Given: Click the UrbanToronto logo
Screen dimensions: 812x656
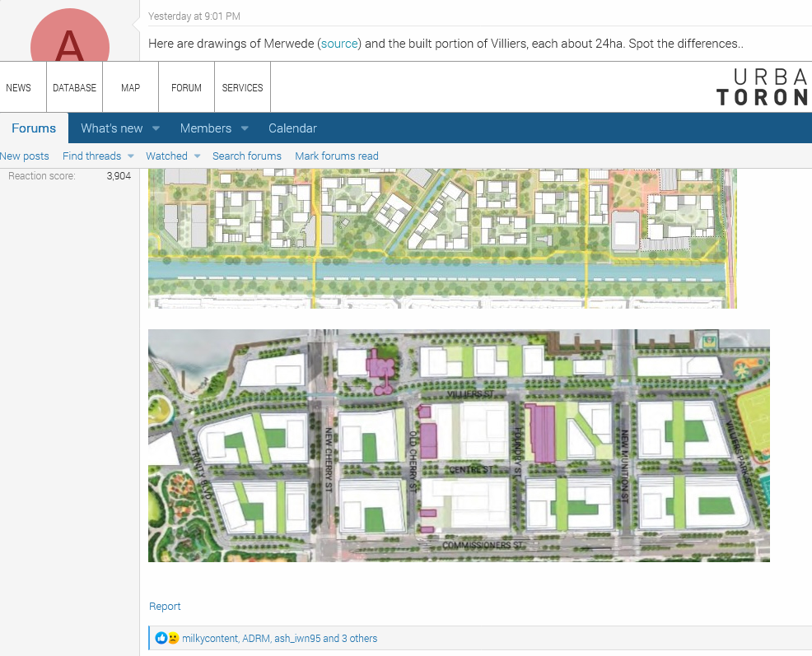Looking at the screenshot, I should pyautogui.click(x=763, y=87).
